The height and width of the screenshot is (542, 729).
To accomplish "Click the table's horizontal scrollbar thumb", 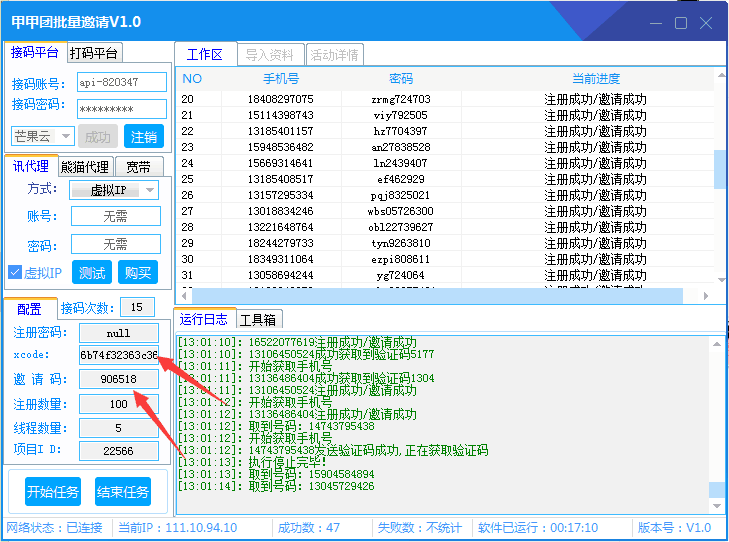I will (437, 296).
